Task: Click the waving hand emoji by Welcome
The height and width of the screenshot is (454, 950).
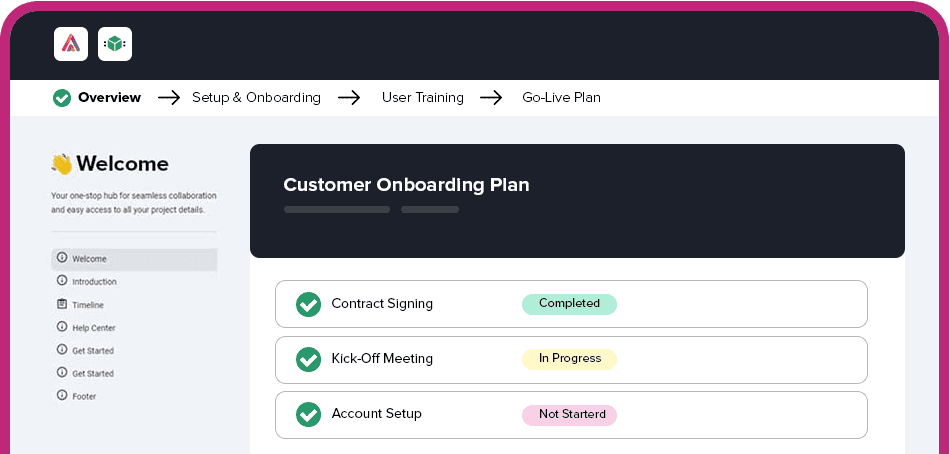Action: pos(62,164)
